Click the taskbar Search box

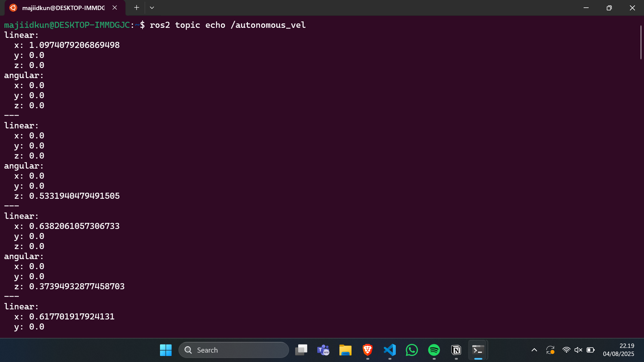pyautogui.click(x=234, y=350)
